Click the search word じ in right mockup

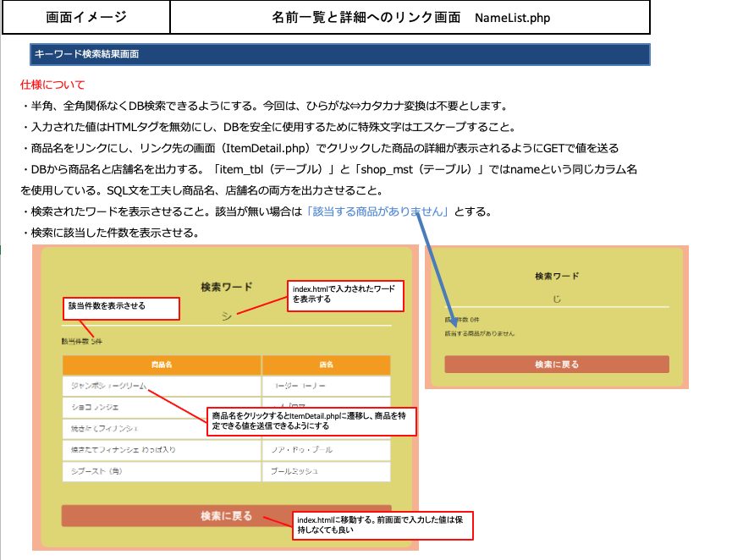point(556,299)
